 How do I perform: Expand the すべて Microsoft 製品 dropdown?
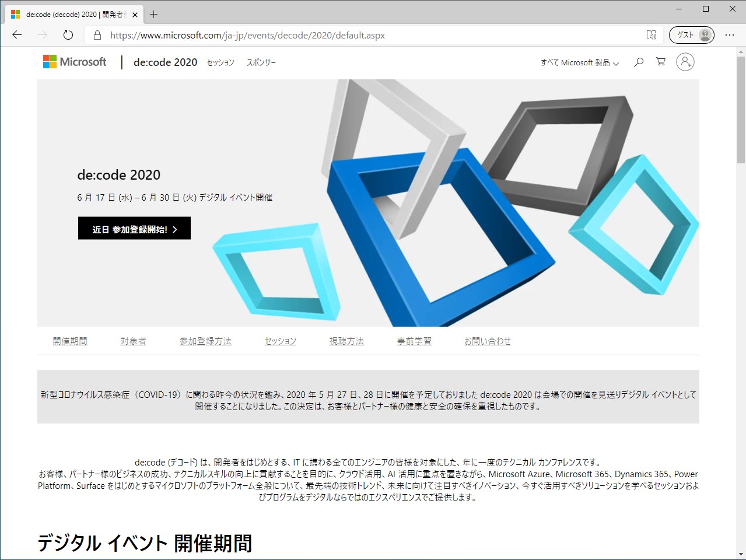(x=579, y=62)
